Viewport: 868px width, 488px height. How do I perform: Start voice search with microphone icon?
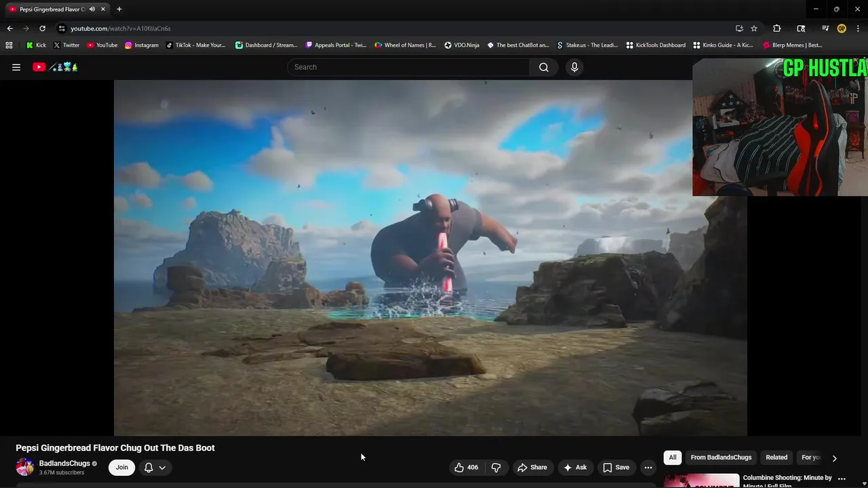[574, 67]
